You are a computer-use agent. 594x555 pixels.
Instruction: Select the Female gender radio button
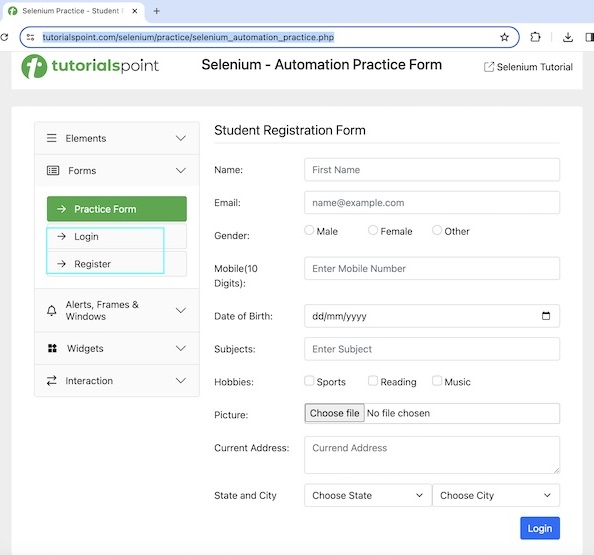click(x=373, y=230)
